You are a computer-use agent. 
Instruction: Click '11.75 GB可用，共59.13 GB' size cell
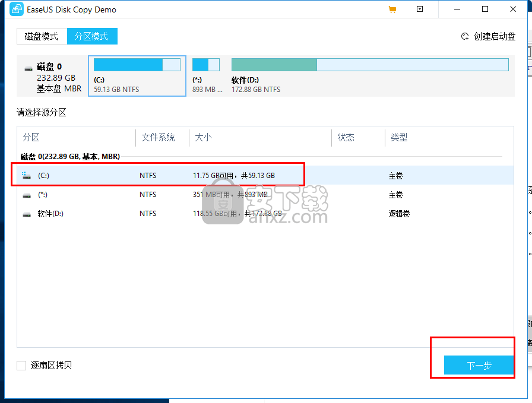[234, 176]
